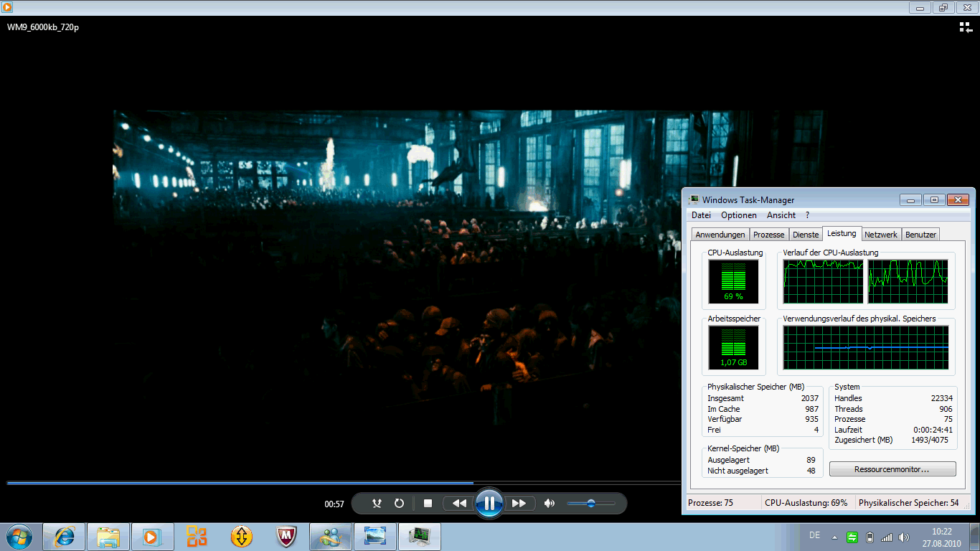Click Windows Media Player taskbar icon
The height and width of the screenshot is (551, 980).
(x=153, y=537)
